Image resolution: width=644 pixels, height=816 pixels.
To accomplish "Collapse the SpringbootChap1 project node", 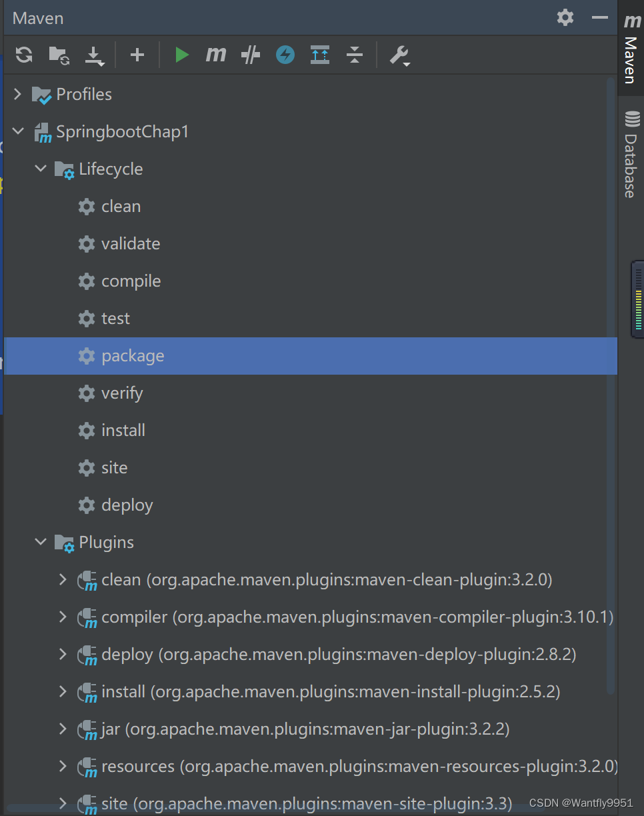I will tap(17, 131).
